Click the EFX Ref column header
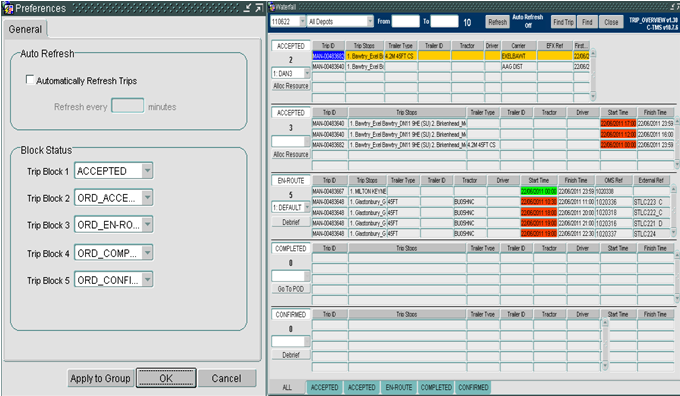 (x=555, y=46)
